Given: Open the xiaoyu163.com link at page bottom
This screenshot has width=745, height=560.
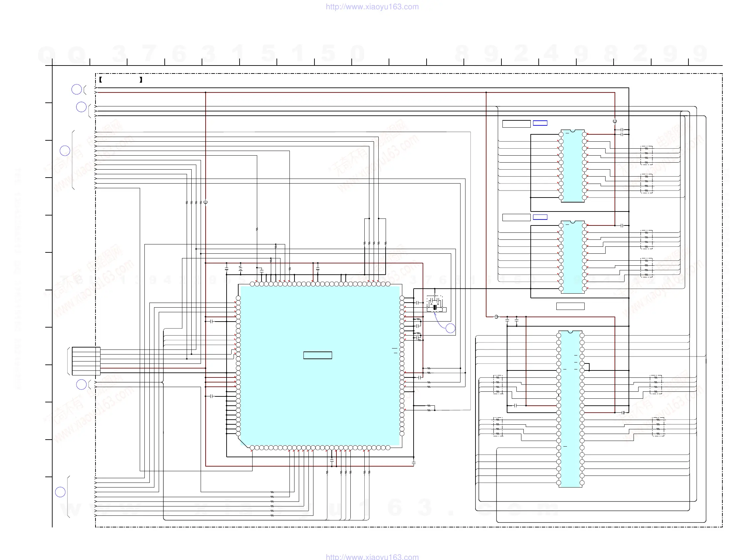Looking at the screenshot, I should [372, 557].
